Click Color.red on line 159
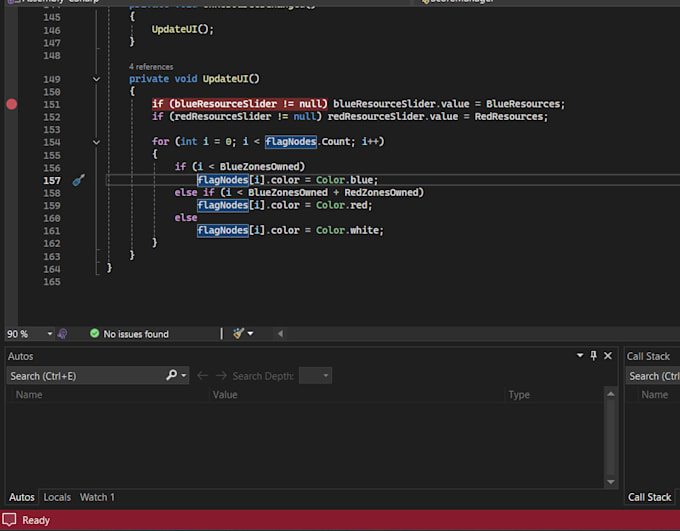This screenshot has width=680, height=531. [344, 205]
